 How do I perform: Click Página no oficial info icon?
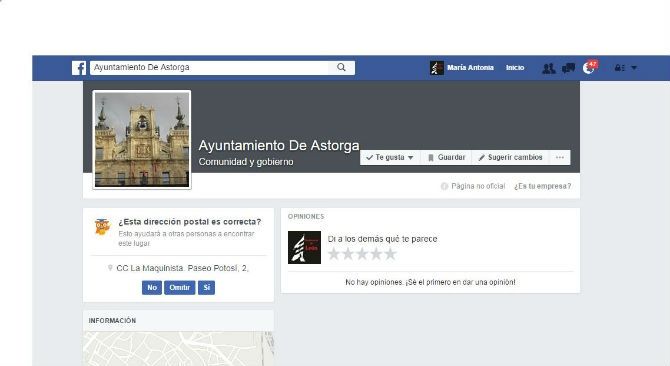[x=444, y=186]
